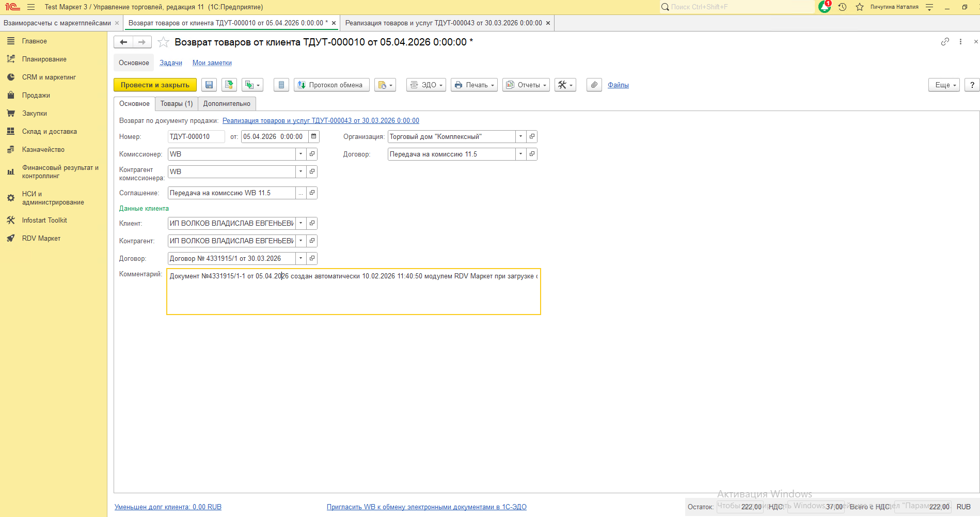Open the client's Контрагент record card
Image resolution: width=980 pixels, height=517 pixels.
(x=312, y=241)
